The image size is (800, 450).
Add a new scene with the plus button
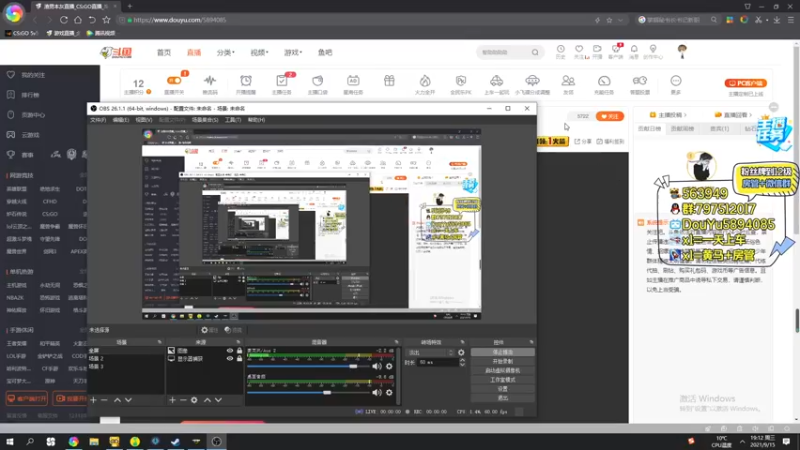[x=93, y=400]
